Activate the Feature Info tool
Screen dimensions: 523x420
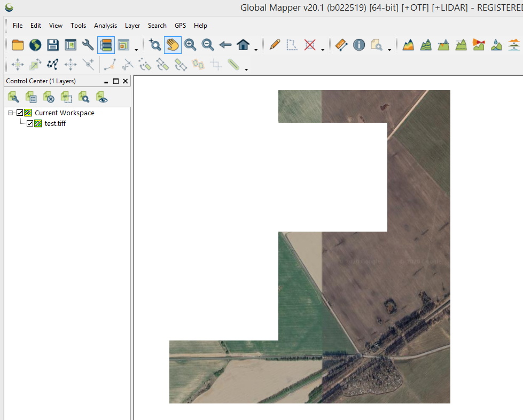coord(359,45)
